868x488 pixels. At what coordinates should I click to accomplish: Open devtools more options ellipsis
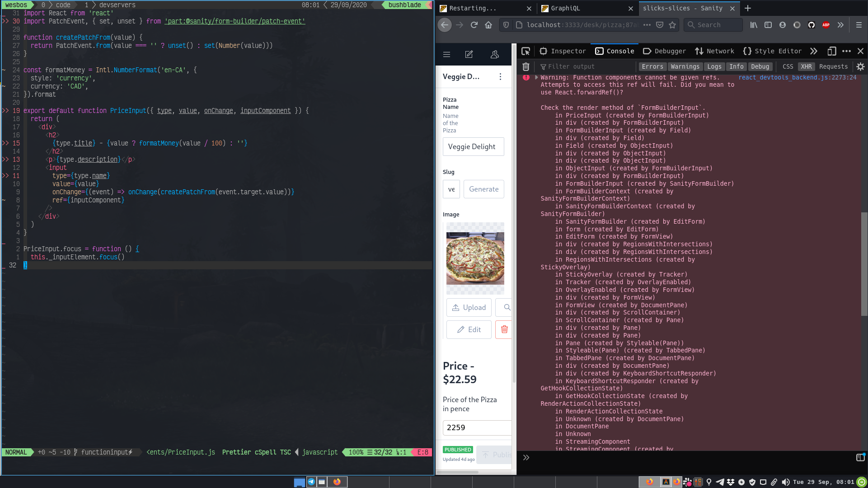(x=847, y=51)
